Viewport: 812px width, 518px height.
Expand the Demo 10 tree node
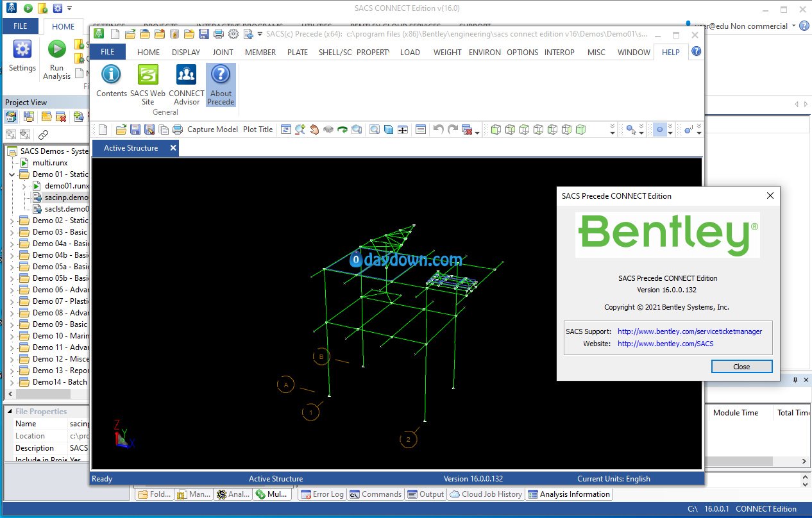(x=12, y=336)
